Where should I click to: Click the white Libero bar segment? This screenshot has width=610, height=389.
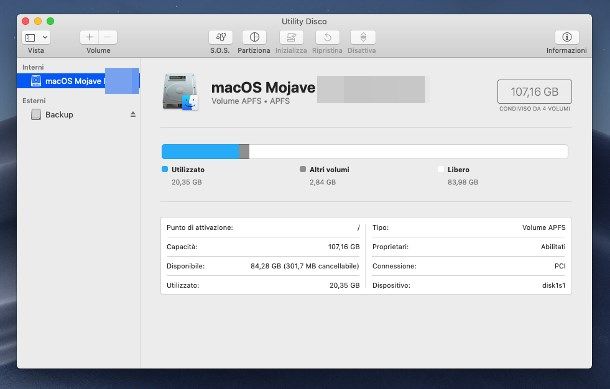pos(408,151)
